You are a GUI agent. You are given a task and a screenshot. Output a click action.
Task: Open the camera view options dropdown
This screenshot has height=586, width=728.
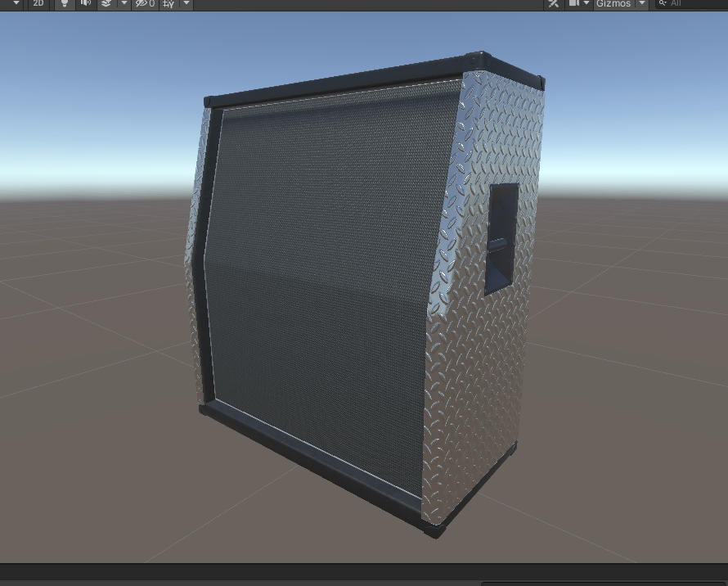pos(586,4)
